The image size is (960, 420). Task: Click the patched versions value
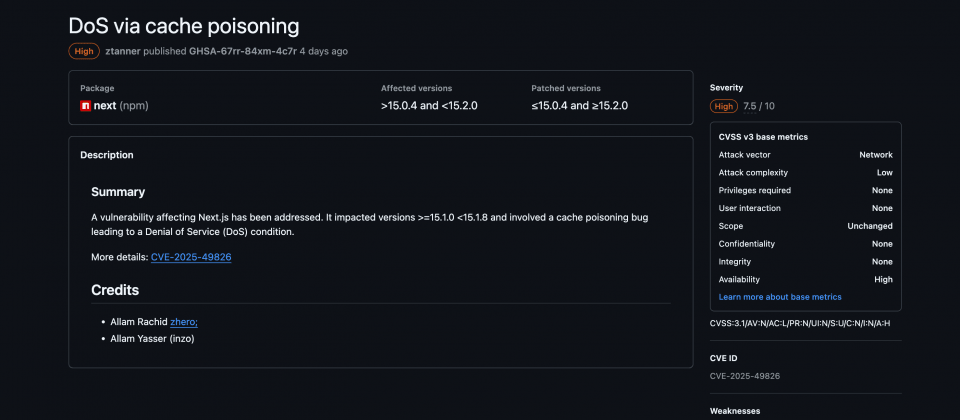click(579, 106)
